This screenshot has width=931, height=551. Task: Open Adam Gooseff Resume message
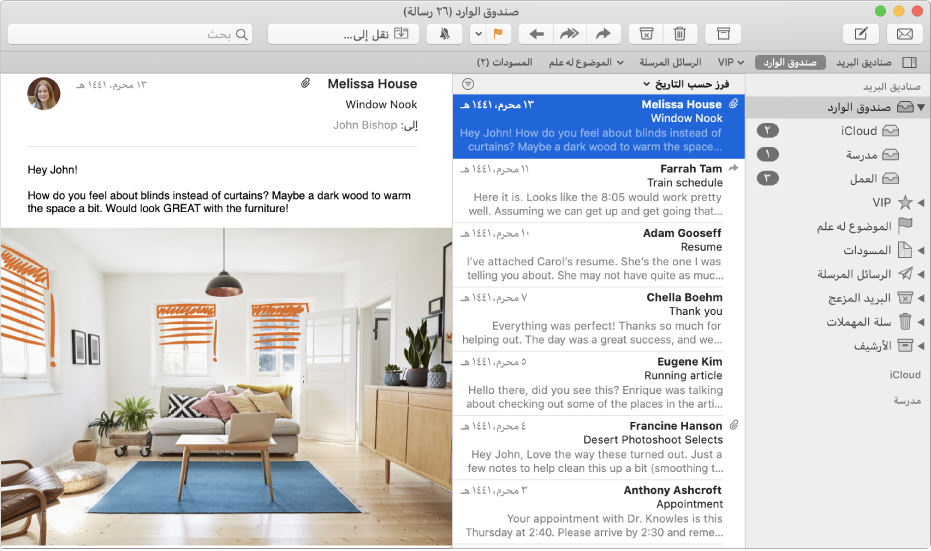click(x=598, y=255)
